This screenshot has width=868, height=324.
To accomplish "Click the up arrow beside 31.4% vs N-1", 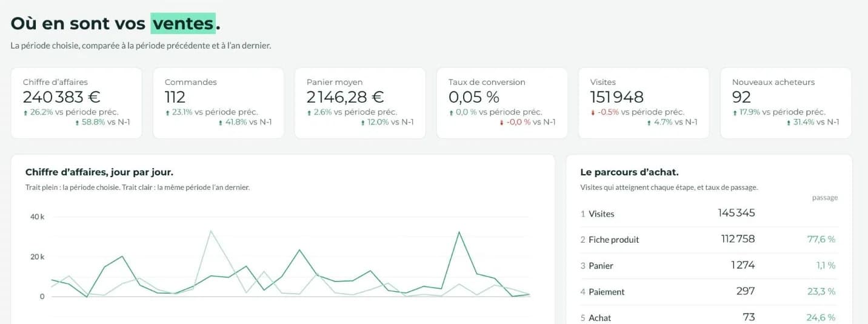I will tap(789, 123).
